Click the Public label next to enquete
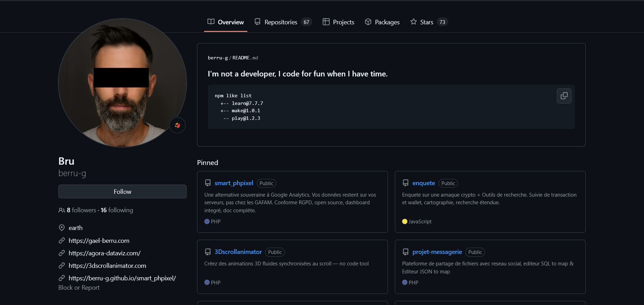 coord(448,183)
